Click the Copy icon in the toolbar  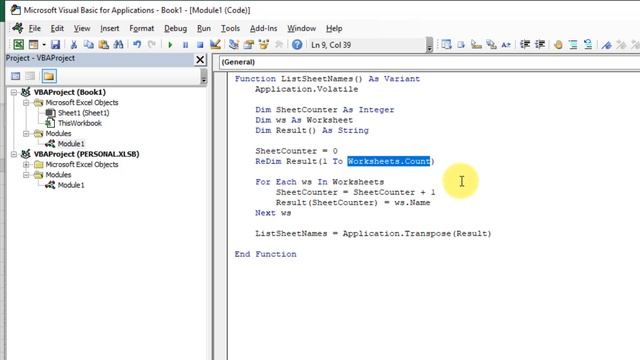(89, 44)
